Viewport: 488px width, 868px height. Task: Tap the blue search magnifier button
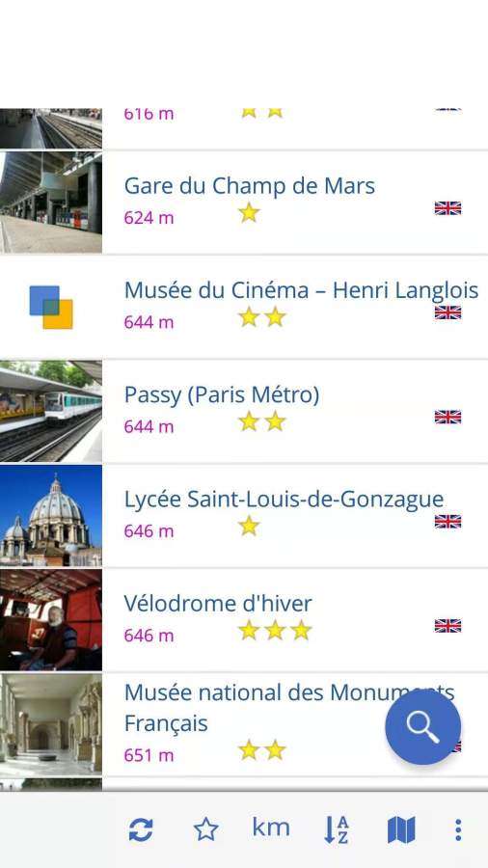pos(423,727)
